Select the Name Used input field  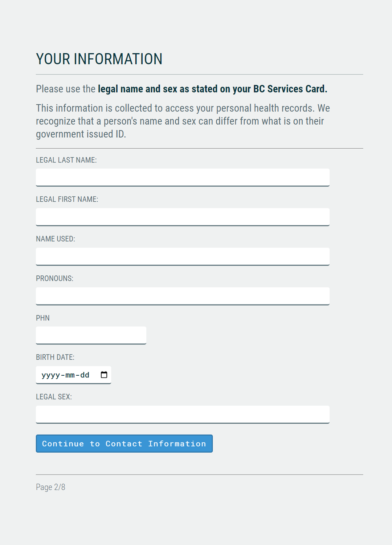(183, 257)
